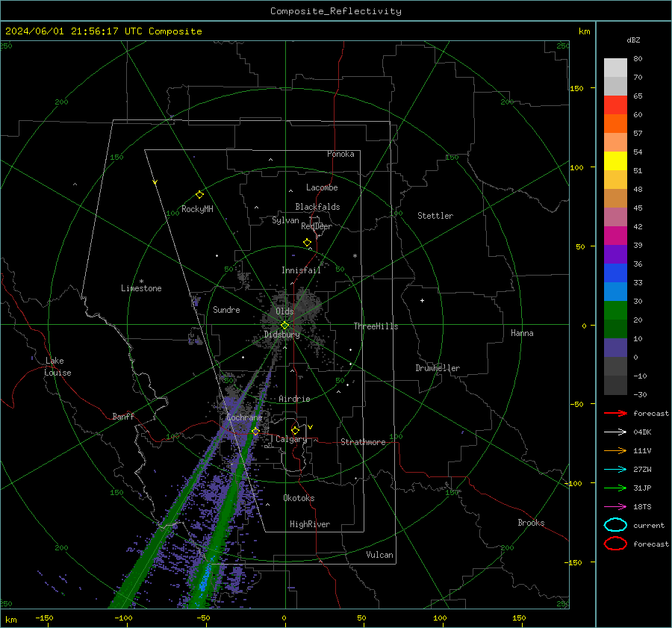This screenshot has height=628, width=672.
Task: Click the cyan 'current' oval icon
Action: (615, 525)
